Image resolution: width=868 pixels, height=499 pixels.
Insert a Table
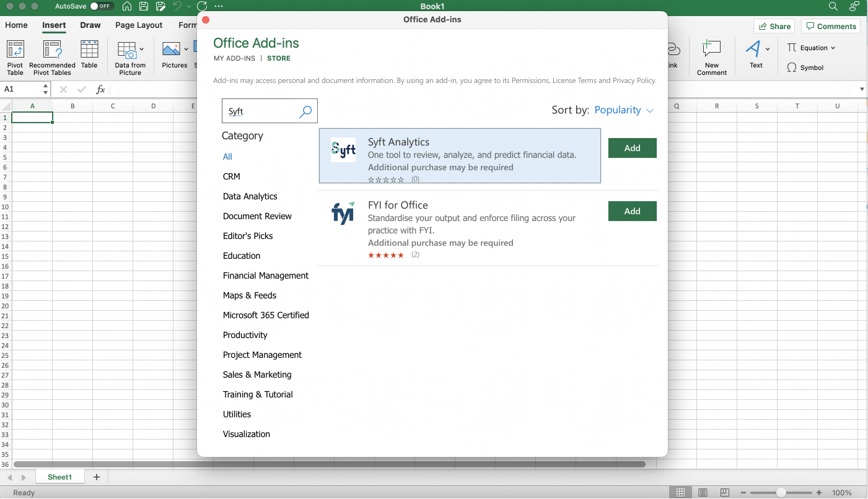[89, 56]
